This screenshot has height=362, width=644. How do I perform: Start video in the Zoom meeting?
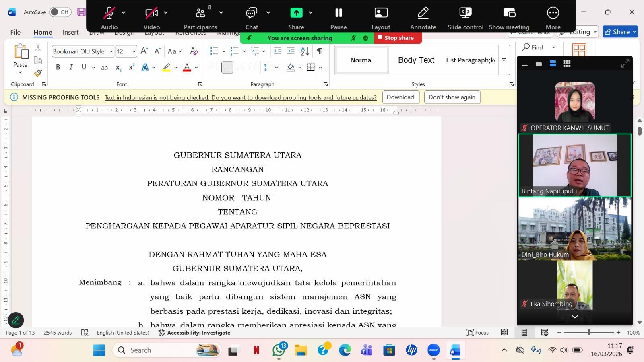point(151,16)
